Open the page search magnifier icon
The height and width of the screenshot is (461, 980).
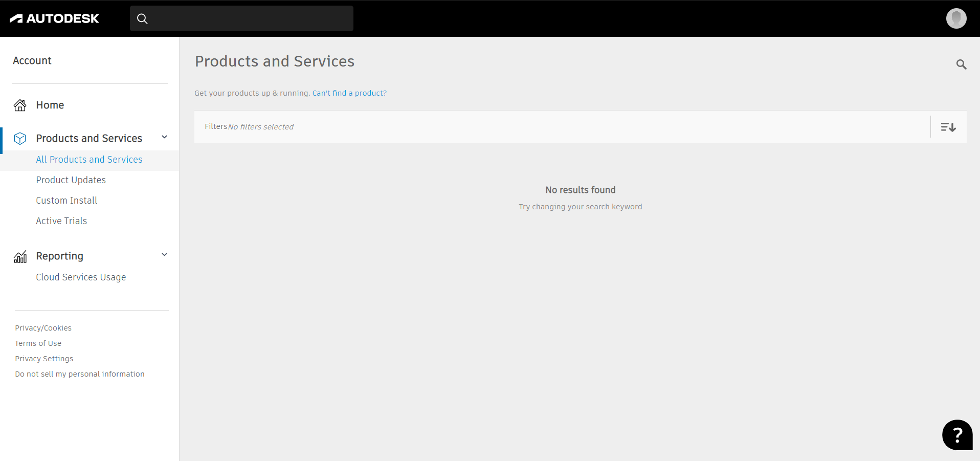[x=961, y=64]
